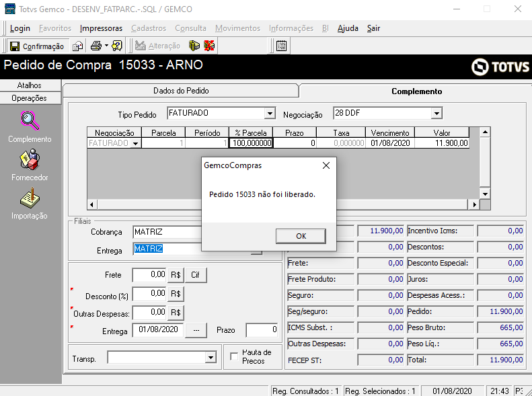532x396 pixels.
Task: Click the Prazo input field
Action: pyautogui.click(x=262, y=330)
